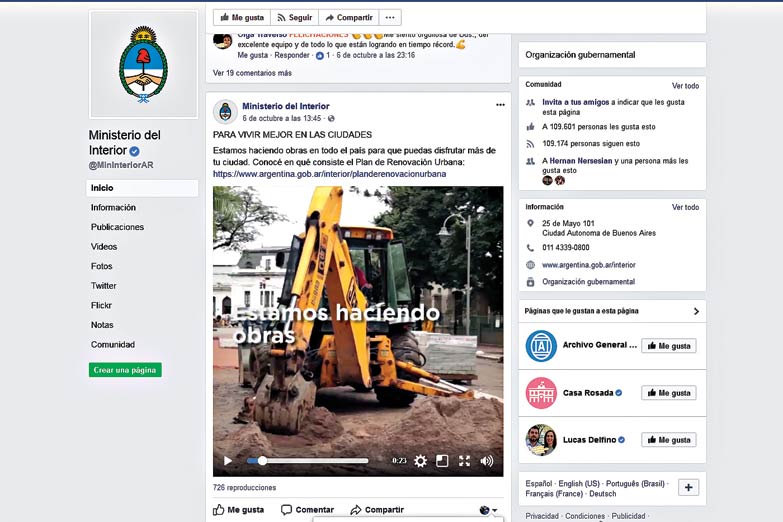Click Me gusta for Lucas Delfino
Image resolution: width=783 pixels, height=522 pixels.
tap(669, 440)
